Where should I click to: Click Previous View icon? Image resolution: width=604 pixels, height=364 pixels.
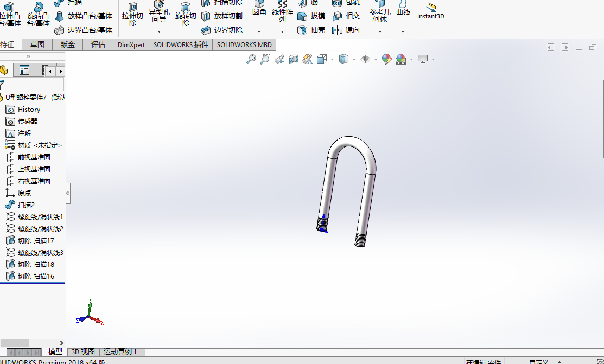[x=279, y=59]
